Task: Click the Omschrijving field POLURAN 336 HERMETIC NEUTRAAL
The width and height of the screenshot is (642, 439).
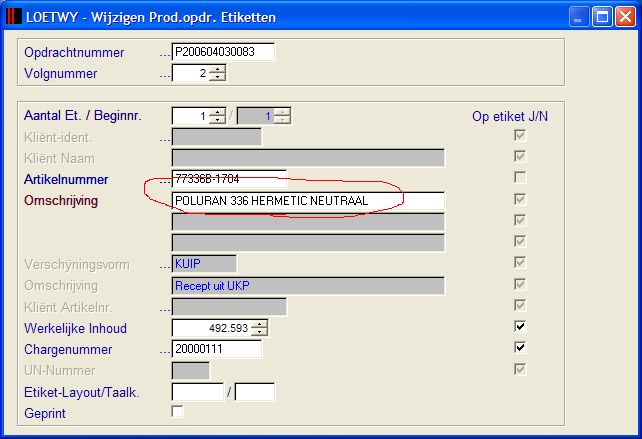Action: [308, 201]
